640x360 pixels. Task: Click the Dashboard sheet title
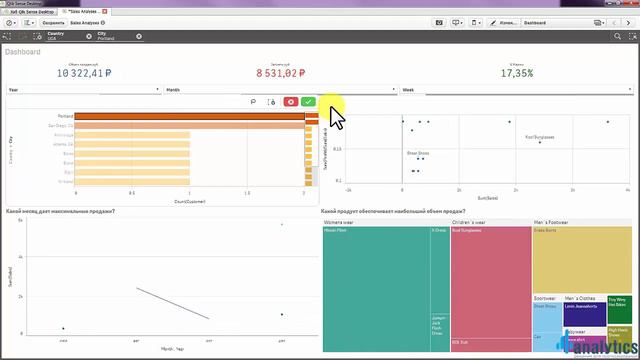tap(23, 52)
